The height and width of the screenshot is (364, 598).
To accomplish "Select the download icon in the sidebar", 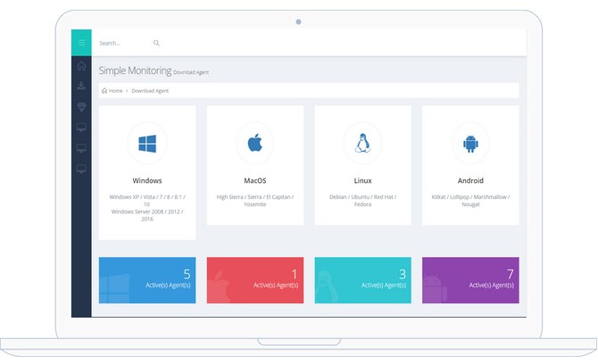I will [x=81, y=87].
